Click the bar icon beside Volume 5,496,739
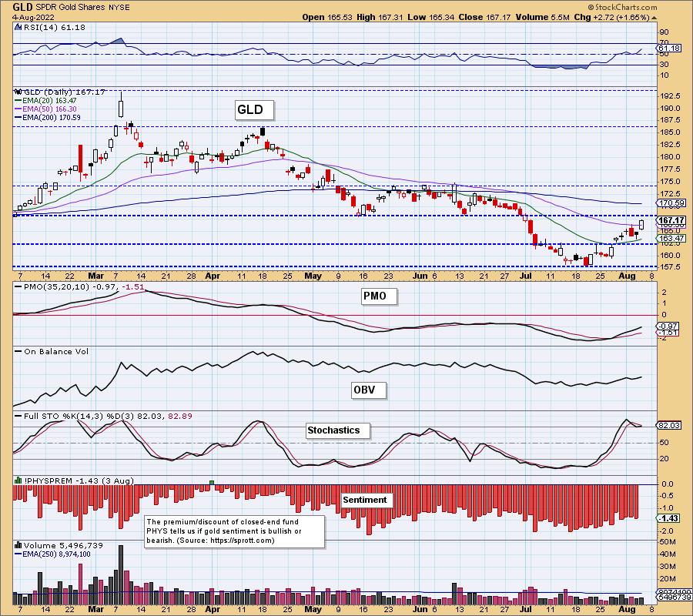Screen dimensions: 693x616 click(x=18, y=545)
